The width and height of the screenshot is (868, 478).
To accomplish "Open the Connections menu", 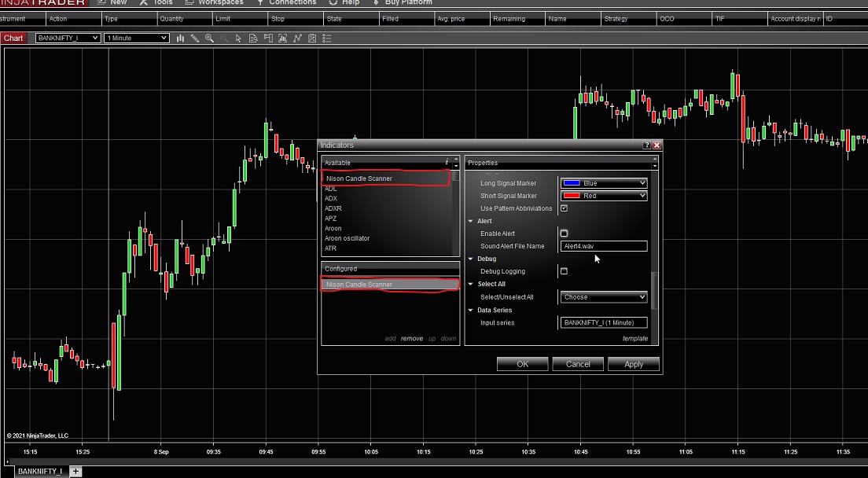I will (x=286, y=2).
